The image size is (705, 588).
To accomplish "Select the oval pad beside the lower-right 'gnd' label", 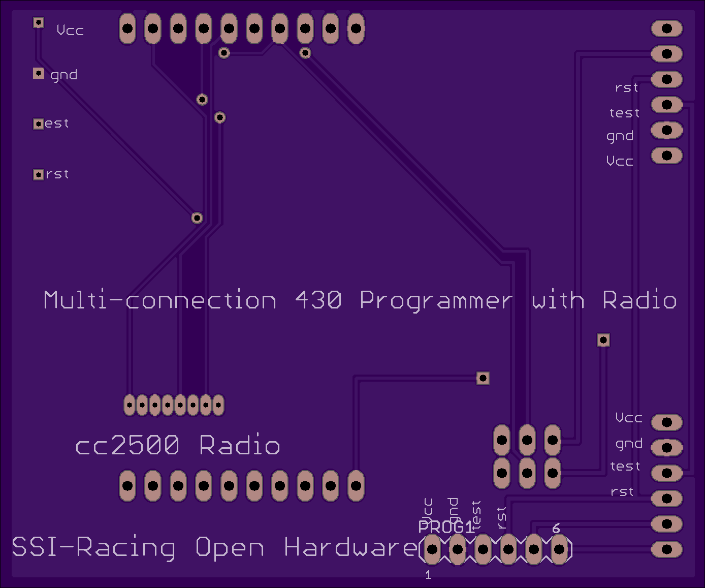I will click(x=667, y=448).
